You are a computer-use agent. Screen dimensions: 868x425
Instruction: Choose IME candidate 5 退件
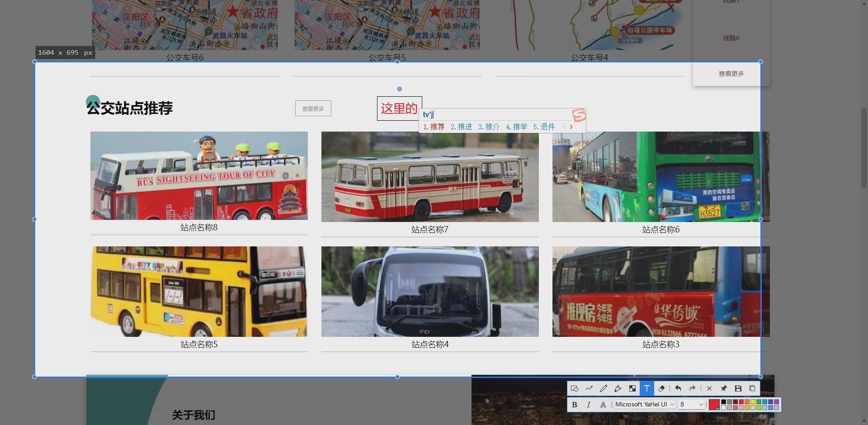[544, 127]
